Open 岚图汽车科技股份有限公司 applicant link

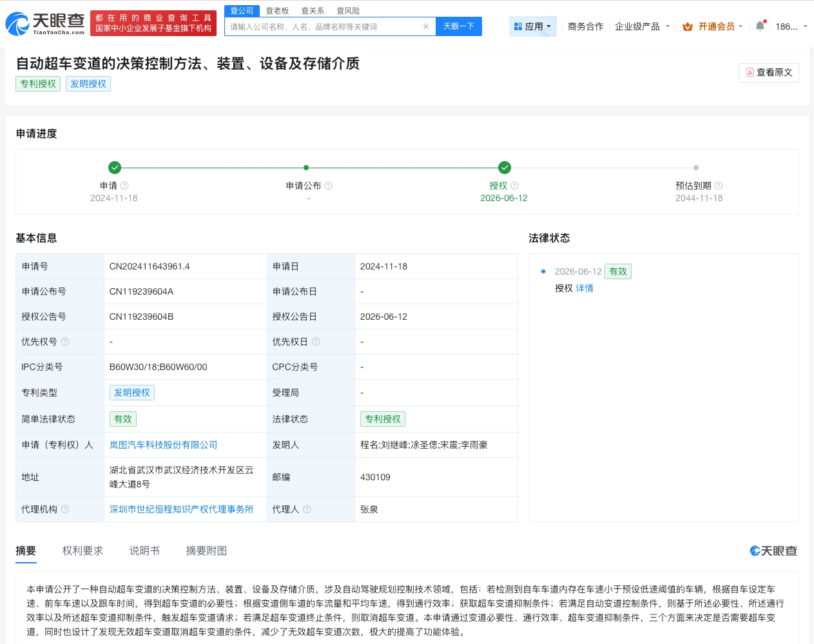click(164, 445)
